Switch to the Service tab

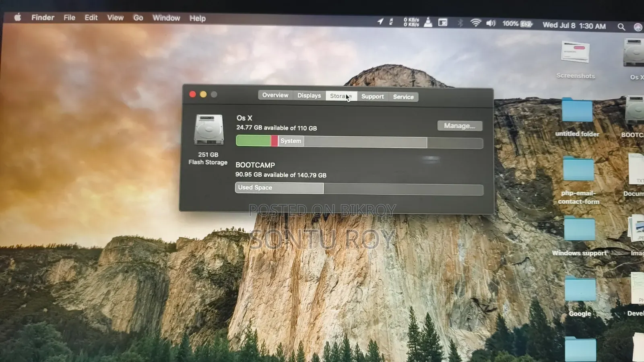pyautogui.click(x=403, y=97)
